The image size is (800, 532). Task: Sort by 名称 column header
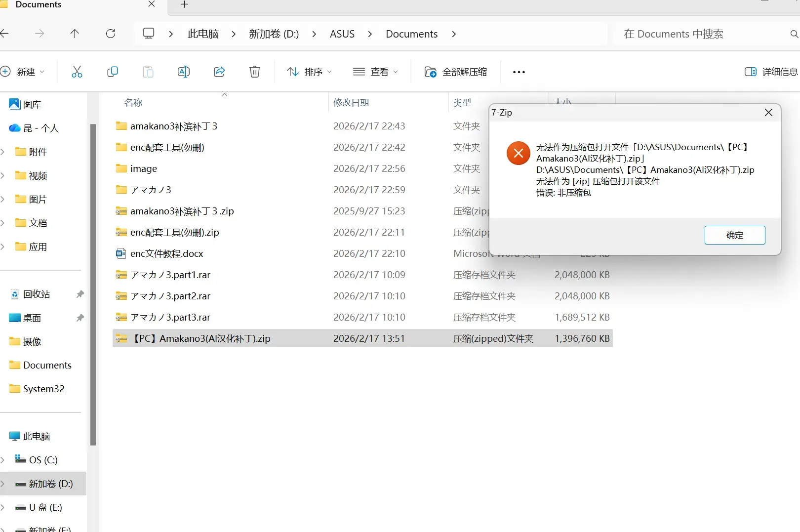click(x=133, y=102)
